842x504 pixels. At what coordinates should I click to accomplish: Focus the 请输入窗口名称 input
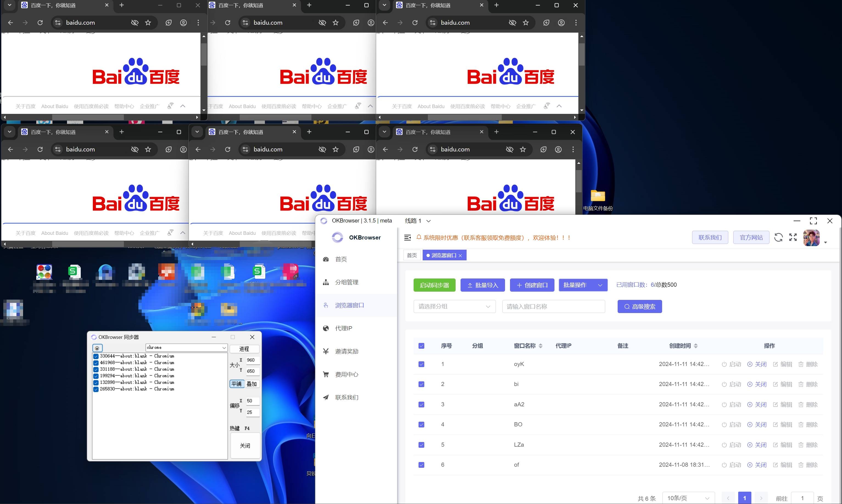[x=553, y=306]
